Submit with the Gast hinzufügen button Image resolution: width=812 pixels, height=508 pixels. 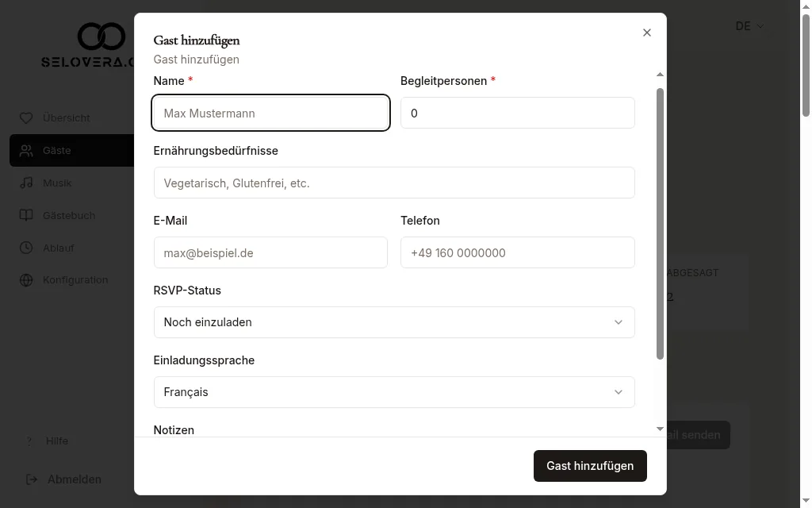pos(590,465)
